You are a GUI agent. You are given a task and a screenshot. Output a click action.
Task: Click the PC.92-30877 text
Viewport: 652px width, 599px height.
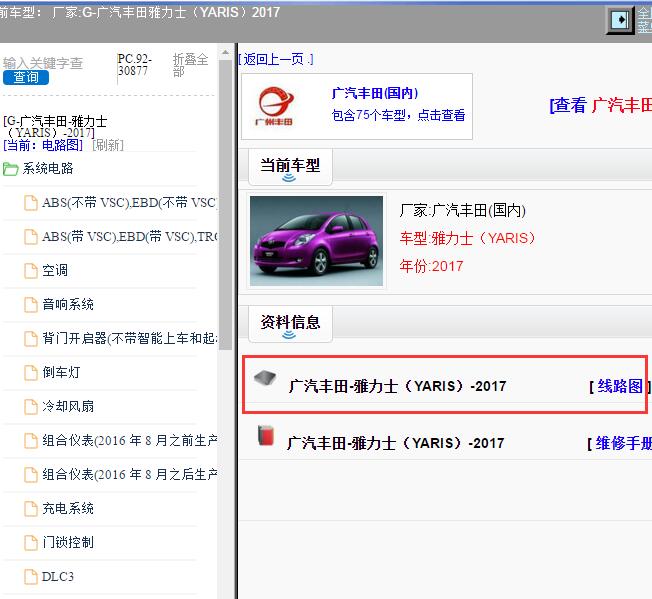[x=134, y=65]
